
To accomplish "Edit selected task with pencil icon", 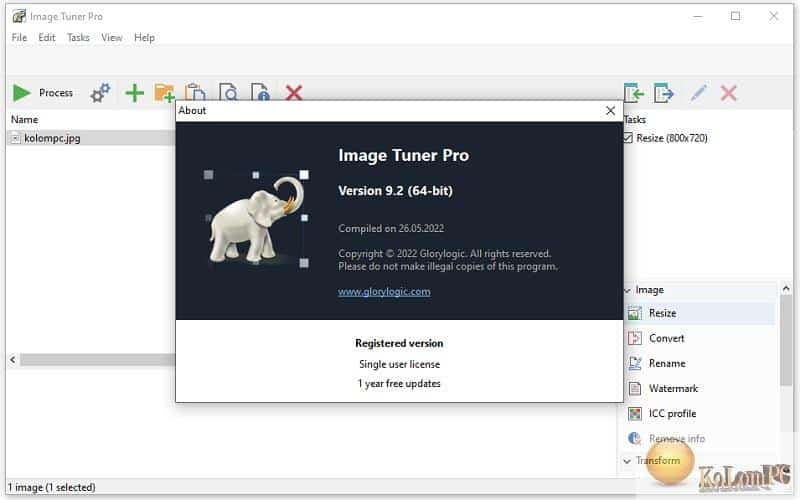I will [698, 93].
